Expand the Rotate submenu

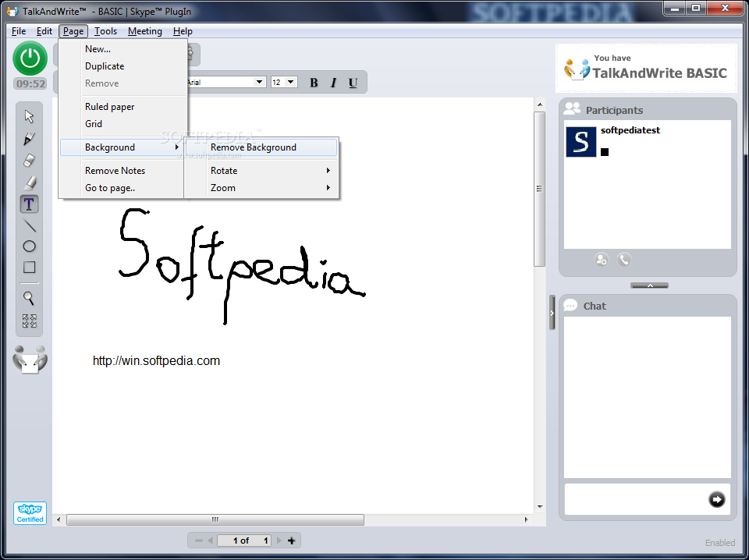pos(262,171)
